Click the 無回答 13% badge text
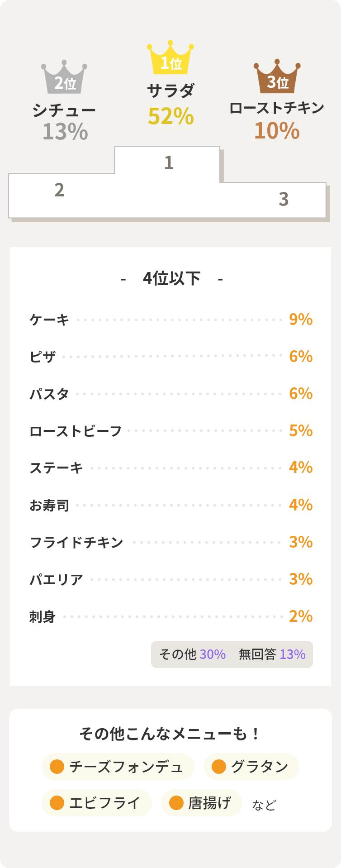The height and width of the screenshot is (868, 341). coord(272,654)
